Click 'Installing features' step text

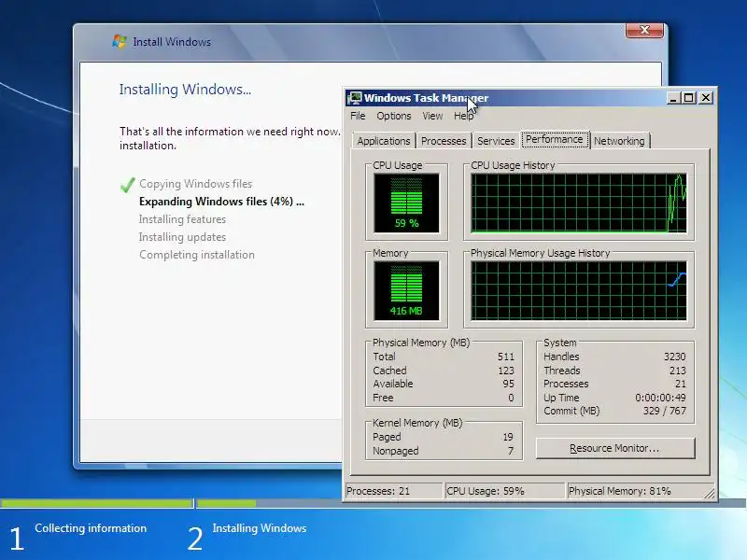click(182, 219)
